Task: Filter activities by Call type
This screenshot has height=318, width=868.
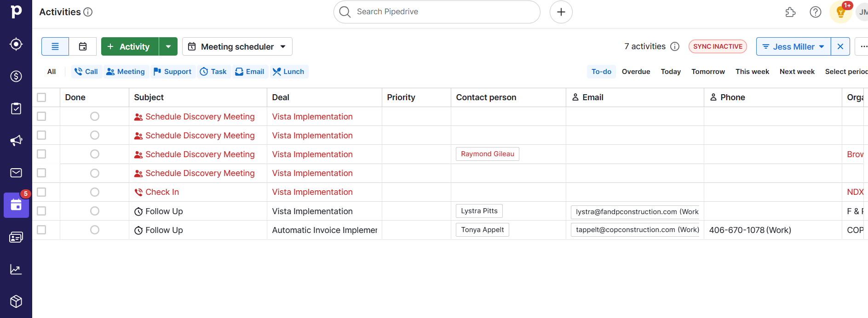Action: [x=86, y=72]
